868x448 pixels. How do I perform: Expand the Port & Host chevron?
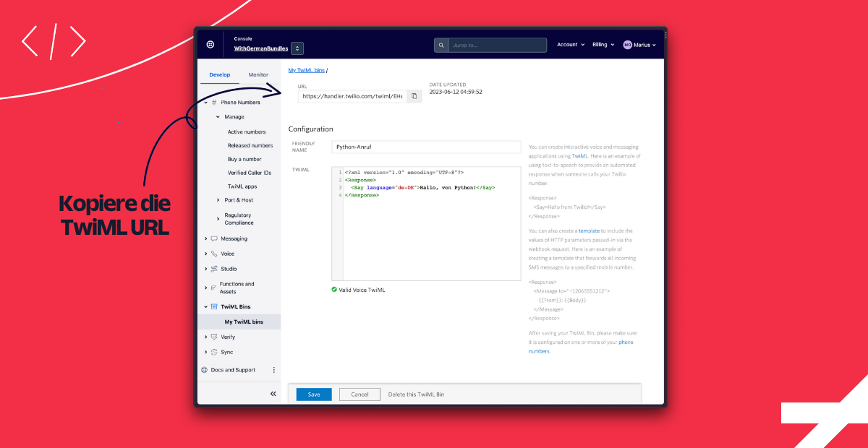click(x=218, y=200)
